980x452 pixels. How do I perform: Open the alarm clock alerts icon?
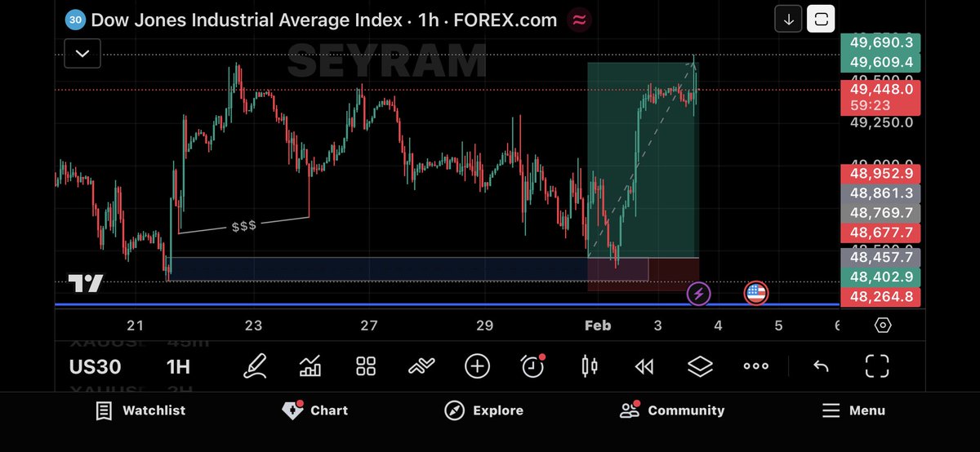pos(532,366)
